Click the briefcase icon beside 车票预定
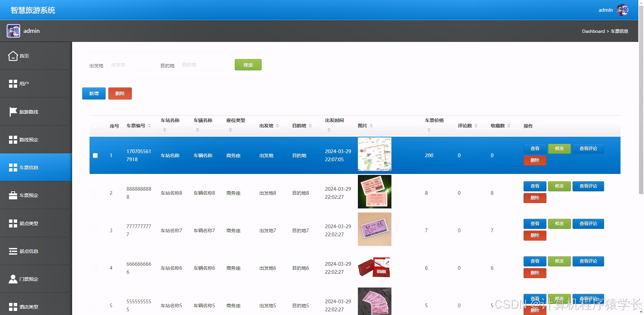The image size is (644, 315). [x=13, y=195]
